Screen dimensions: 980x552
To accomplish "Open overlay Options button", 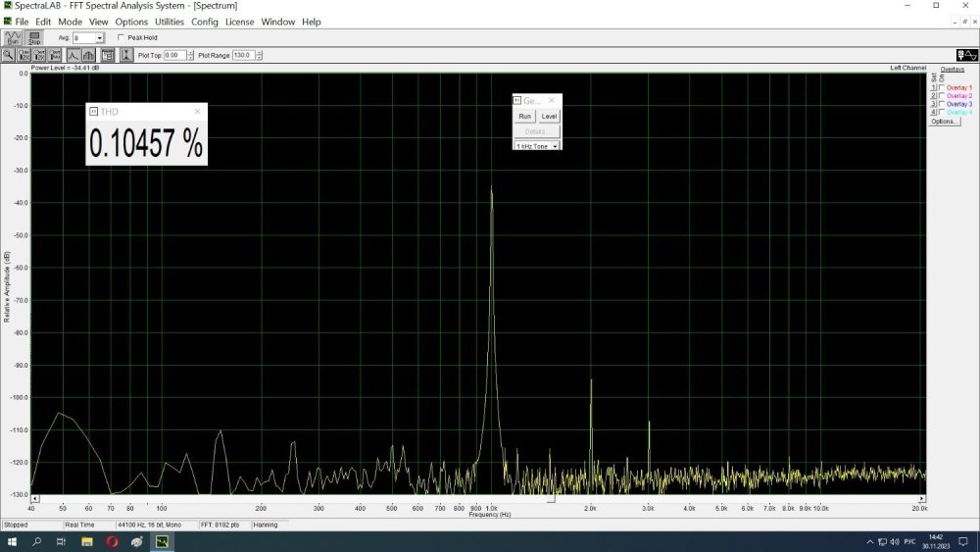I will [x=944, y=122].
